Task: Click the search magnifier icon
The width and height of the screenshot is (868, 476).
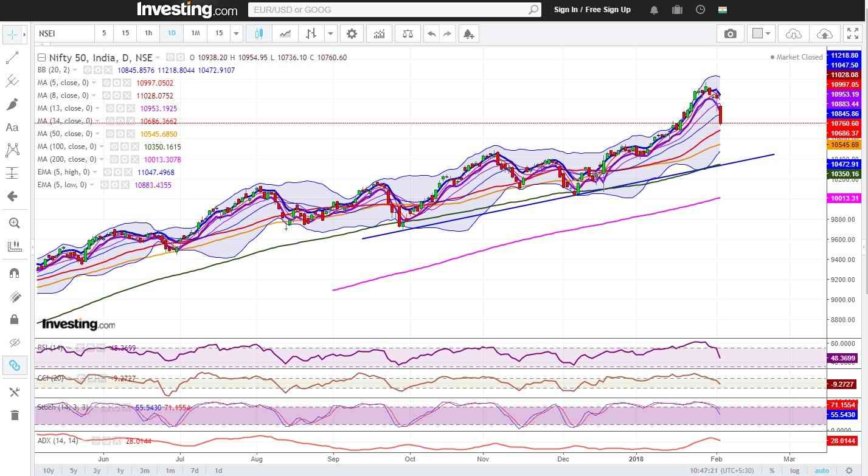Action: point(533,10)
